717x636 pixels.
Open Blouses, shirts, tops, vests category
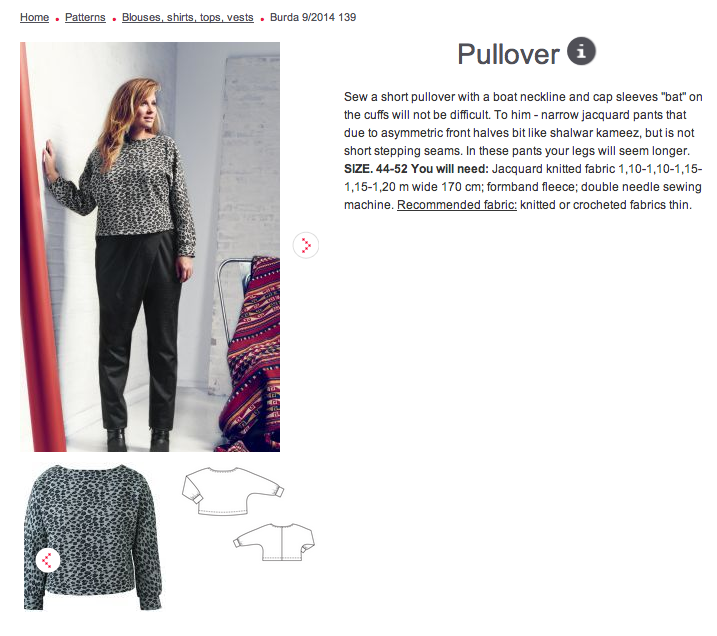187,17
